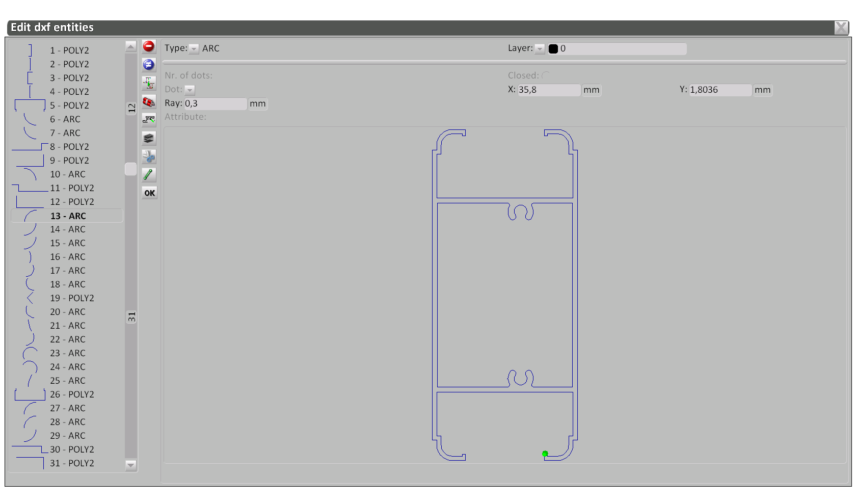Click the black layer color swatch

pos(553,49)
